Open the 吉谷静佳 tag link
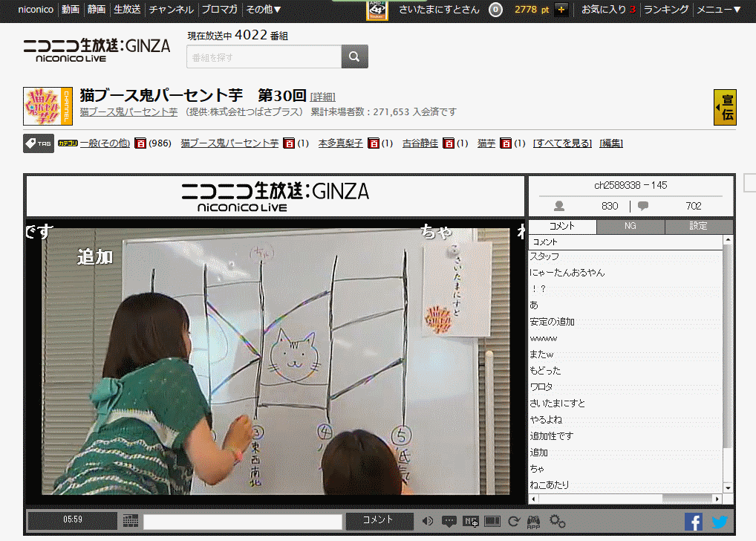This screenshot has height=541, width=756. point(420,143)
